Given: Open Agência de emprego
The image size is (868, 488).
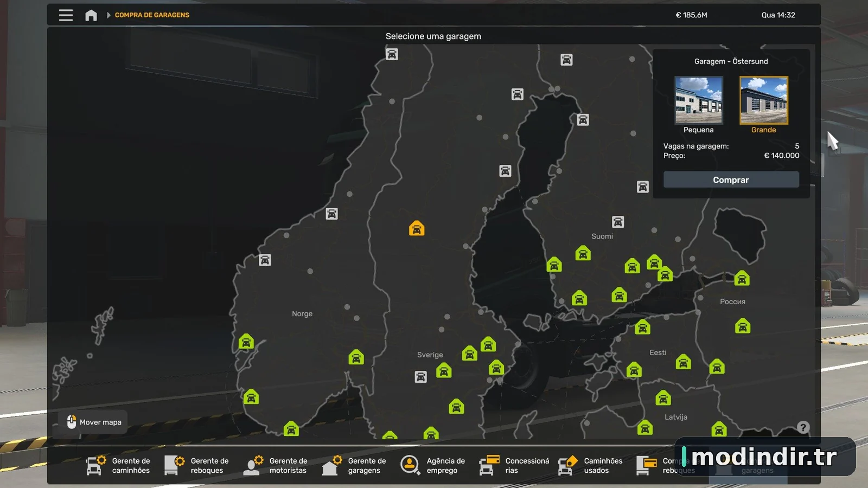Looking at the screenshot, I should tap(433, 465).
